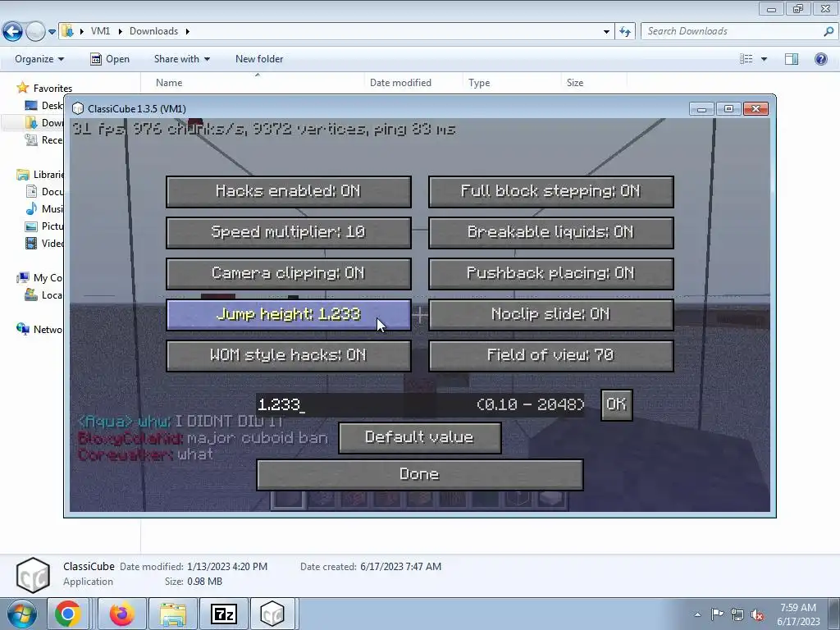Toggle Hacks enabled option
This screenshot has height=630, width=840.
[288, 191]
